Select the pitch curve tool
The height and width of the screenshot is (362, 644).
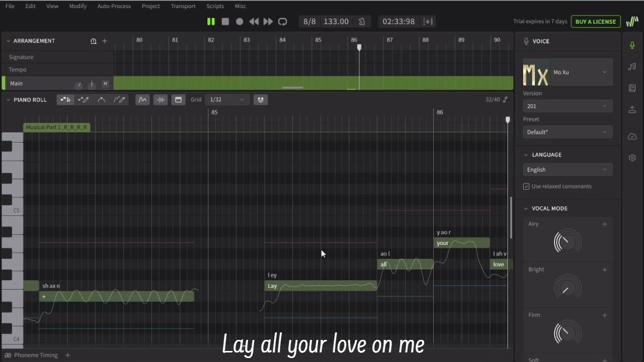[101, 100]
